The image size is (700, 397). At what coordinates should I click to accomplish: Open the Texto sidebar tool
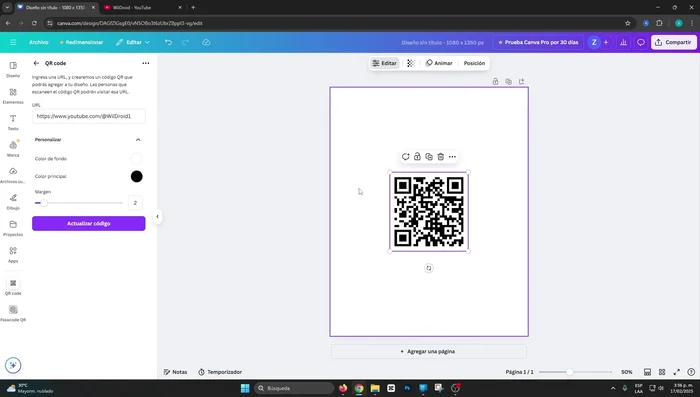[x=13, y=122]
